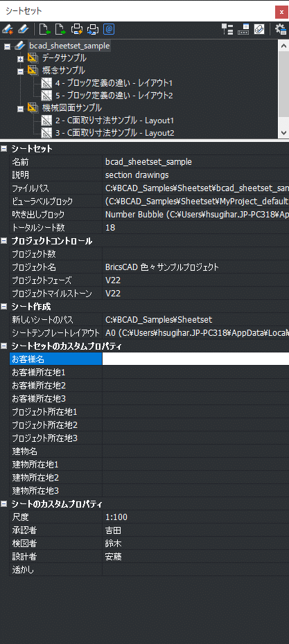Click the batch print with arrow icon
This screenshot has height=644, width=289.
tap(93, 29)
